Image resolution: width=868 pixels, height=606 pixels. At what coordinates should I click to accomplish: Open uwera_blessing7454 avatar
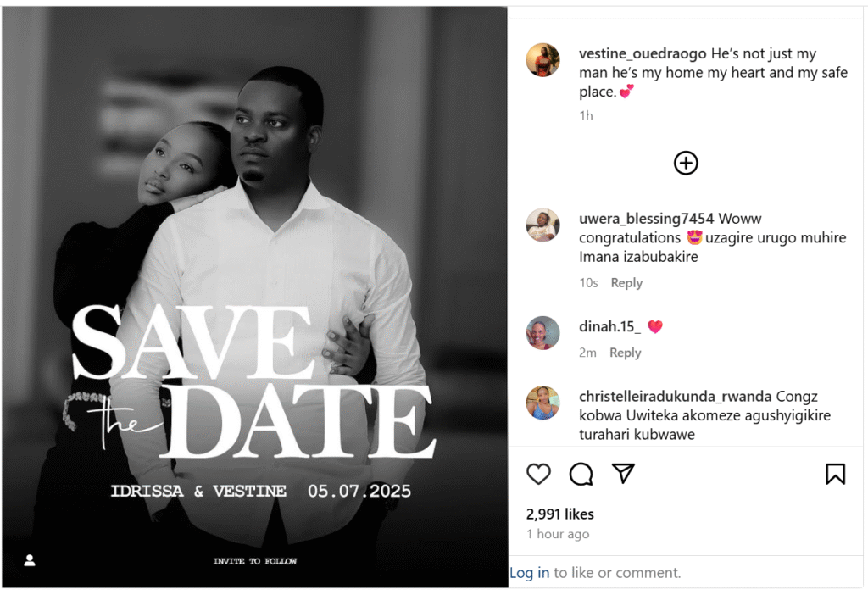point(542,225)
